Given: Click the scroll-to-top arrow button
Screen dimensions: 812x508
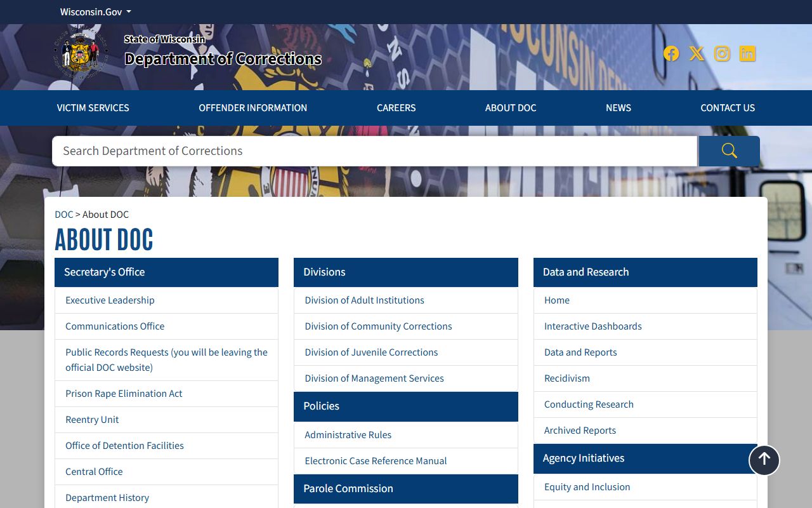Looking at the screenshot, I should 764,459.
